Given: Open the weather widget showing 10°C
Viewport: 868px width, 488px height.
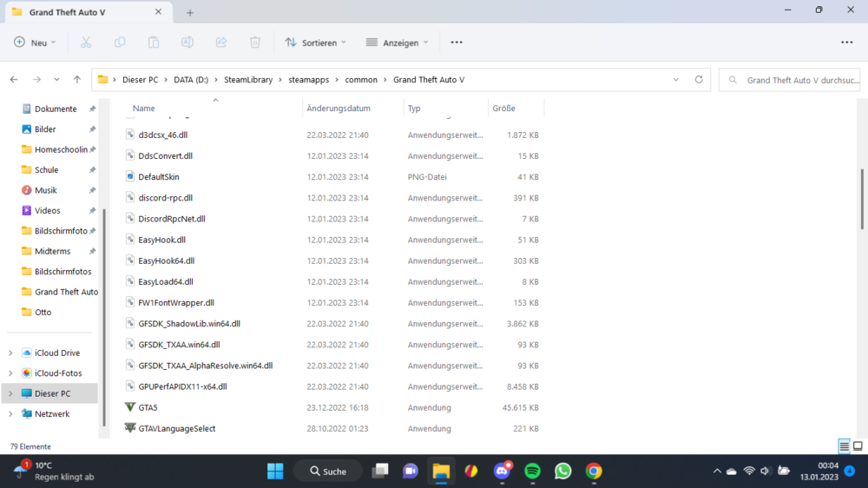Looking at the screenshot, I should point(53,471).
